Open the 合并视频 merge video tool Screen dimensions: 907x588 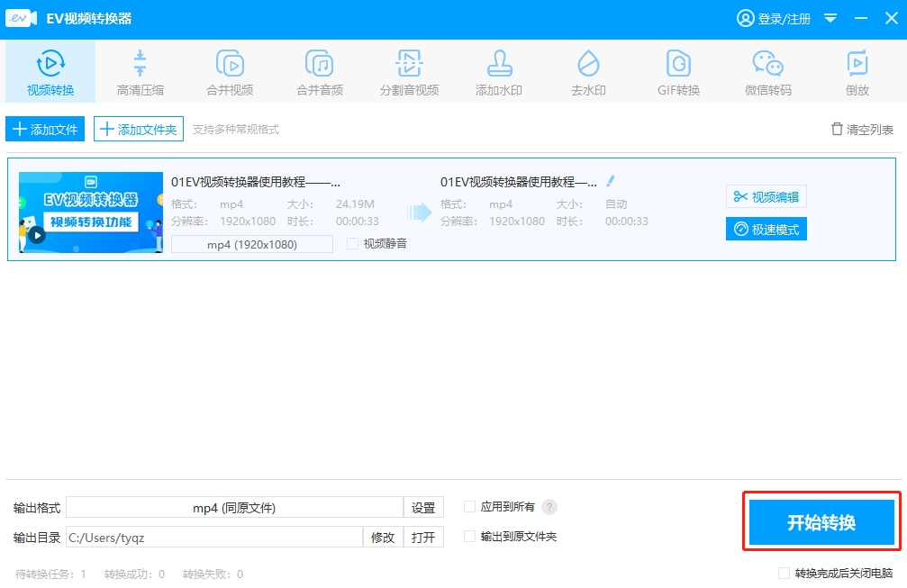(230, 70)
